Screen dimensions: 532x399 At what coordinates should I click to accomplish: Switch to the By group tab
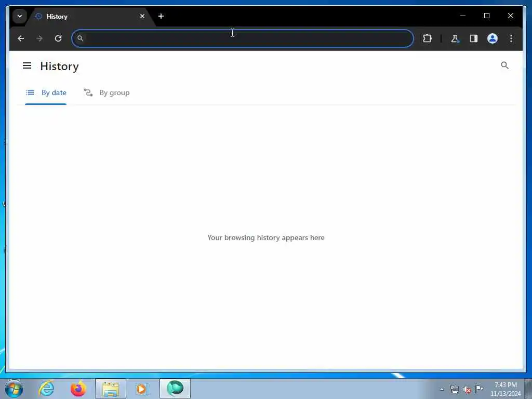tap(107, 92)
